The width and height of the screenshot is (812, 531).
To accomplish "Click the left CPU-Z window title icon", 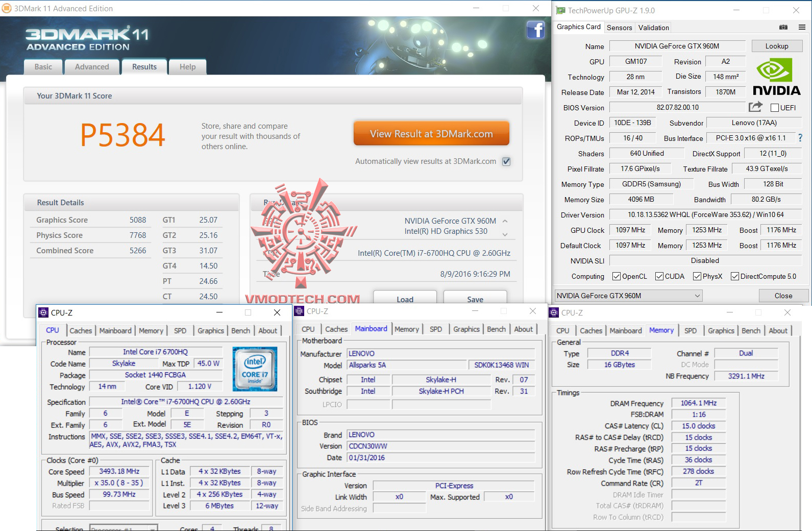I will click(44, 312).
